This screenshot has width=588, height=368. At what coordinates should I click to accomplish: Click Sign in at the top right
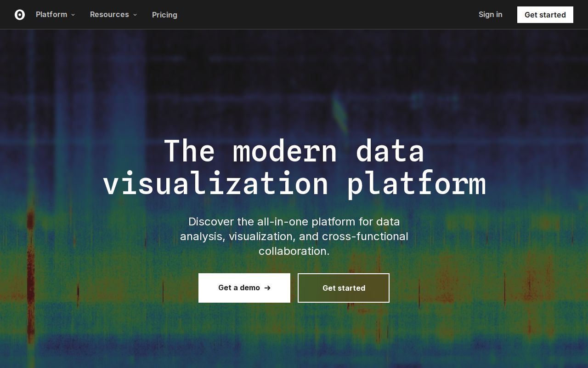click(x=490, y=14)
